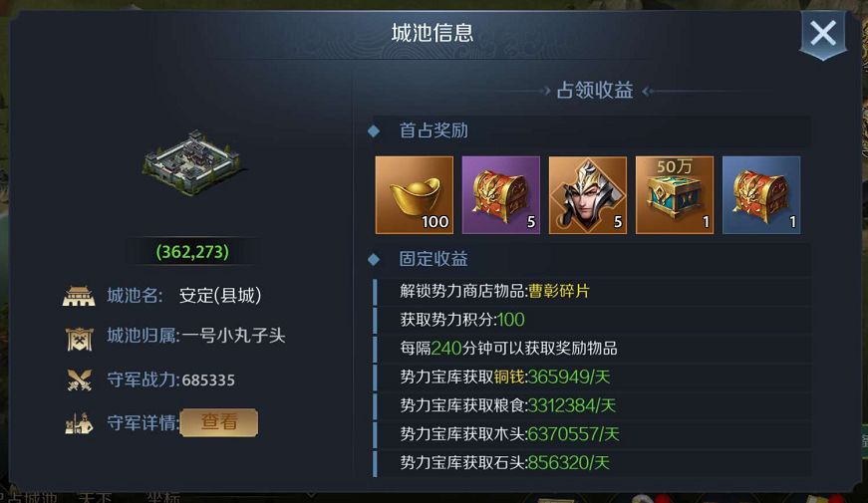Click the copper coin income row 365949/天

(x=592, y=377)
